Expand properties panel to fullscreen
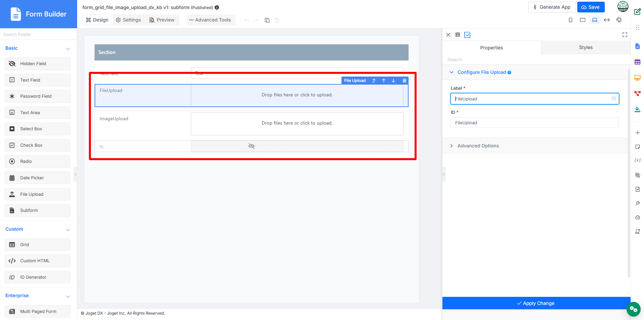The image size is (644, 320). pos(625,35)
